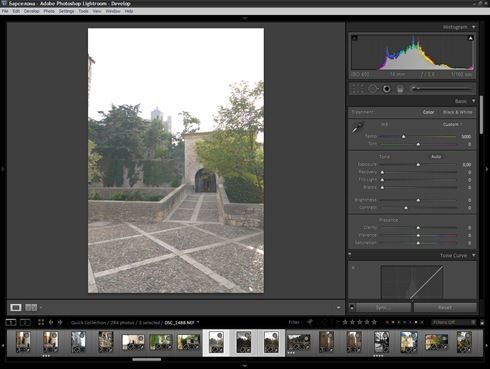The height and width of the screenshot is (369, 490).
Task: Select the last filmstrip thumbnail
Action: point(464,341)
